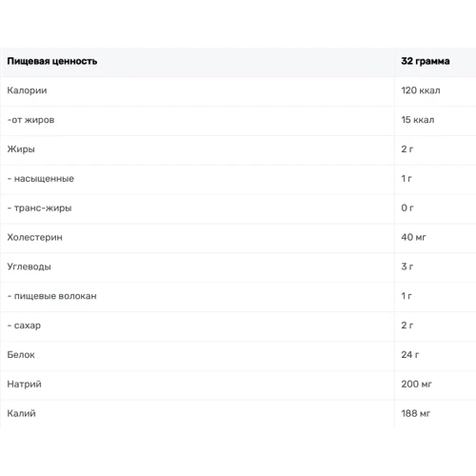Screen dimensions: 476x476
Task: Select the "188 мг" potassium value
Action: point(416,413)
